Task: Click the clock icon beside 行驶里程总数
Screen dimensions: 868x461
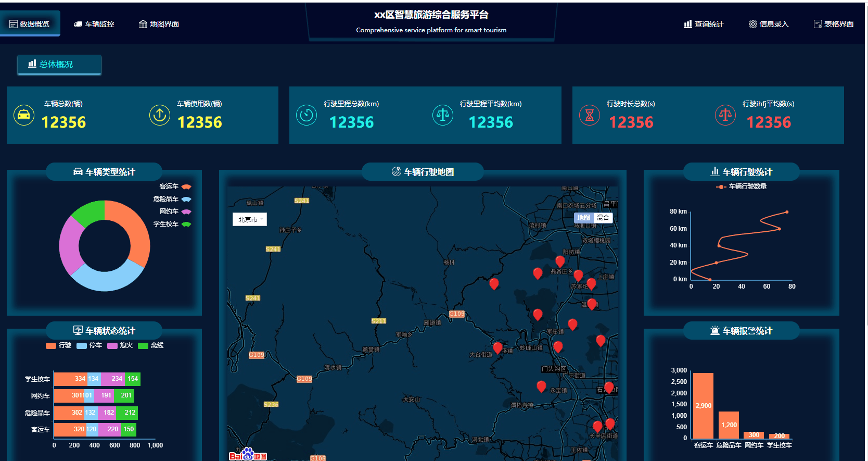Action: tap(307, 115)
